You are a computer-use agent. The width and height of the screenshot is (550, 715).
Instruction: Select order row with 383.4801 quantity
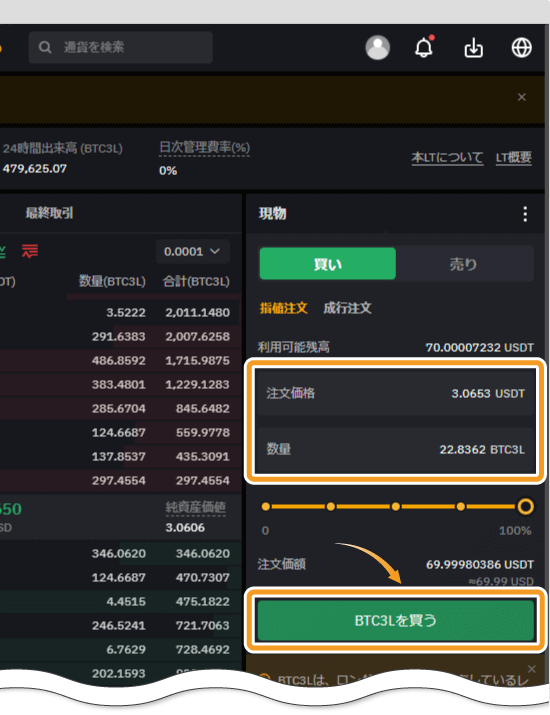121,384
